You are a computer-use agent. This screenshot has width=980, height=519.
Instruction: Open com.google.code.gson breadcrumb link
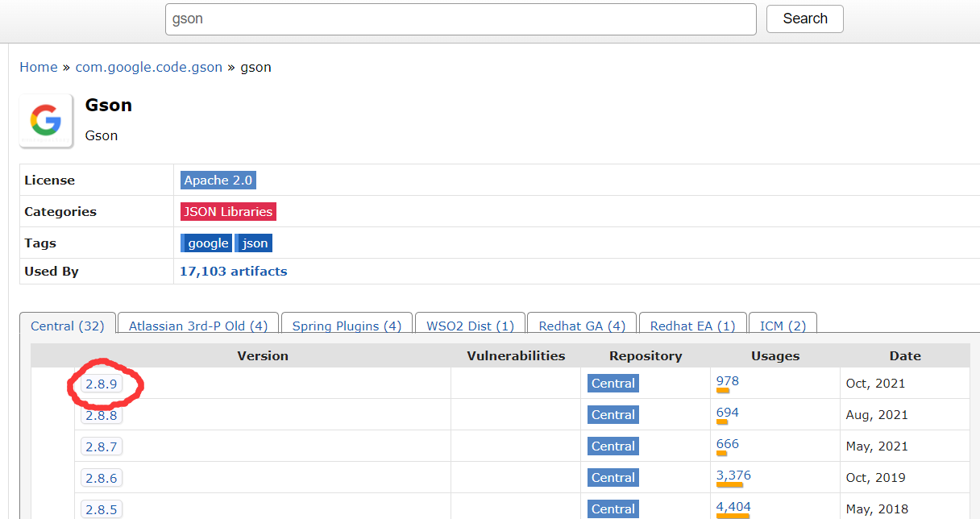148,67
